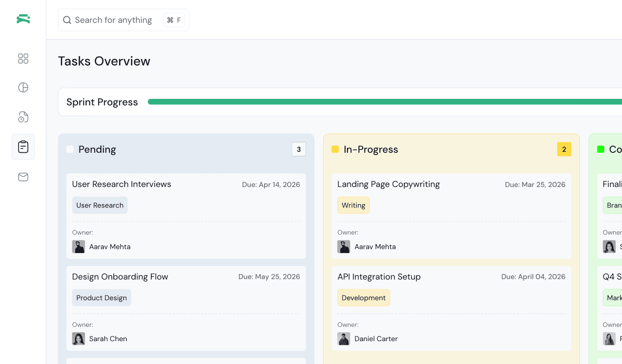Click the Daniel Carter owner name
Image resolution: width=622 pixels, height=364 pixels.
376,339
